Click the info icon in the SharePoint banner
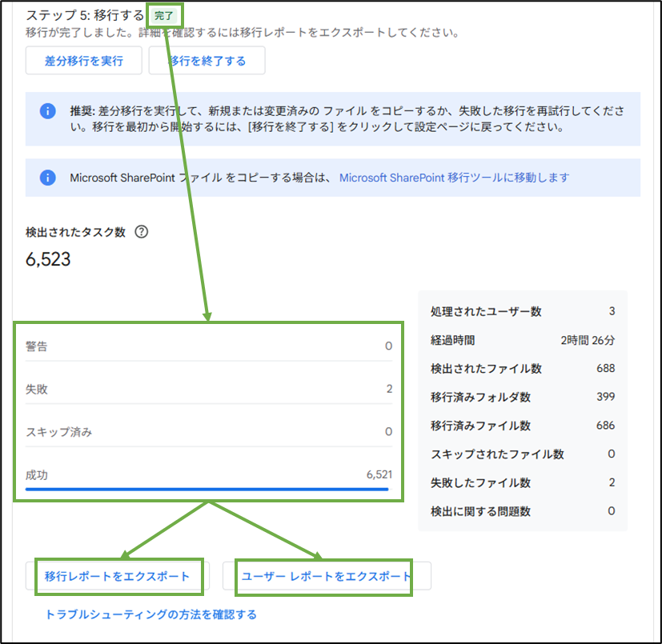Viewport: 662px width, 644px height. click(48, 178)
